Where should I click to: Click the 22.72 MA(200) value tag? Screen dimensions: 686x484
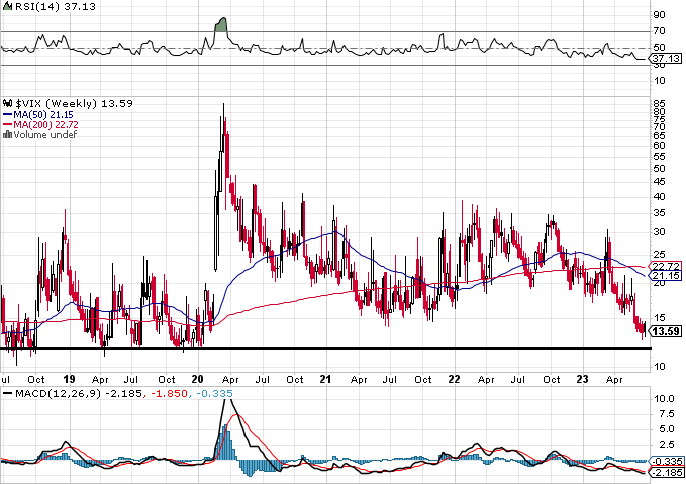(x=665, y=266)
